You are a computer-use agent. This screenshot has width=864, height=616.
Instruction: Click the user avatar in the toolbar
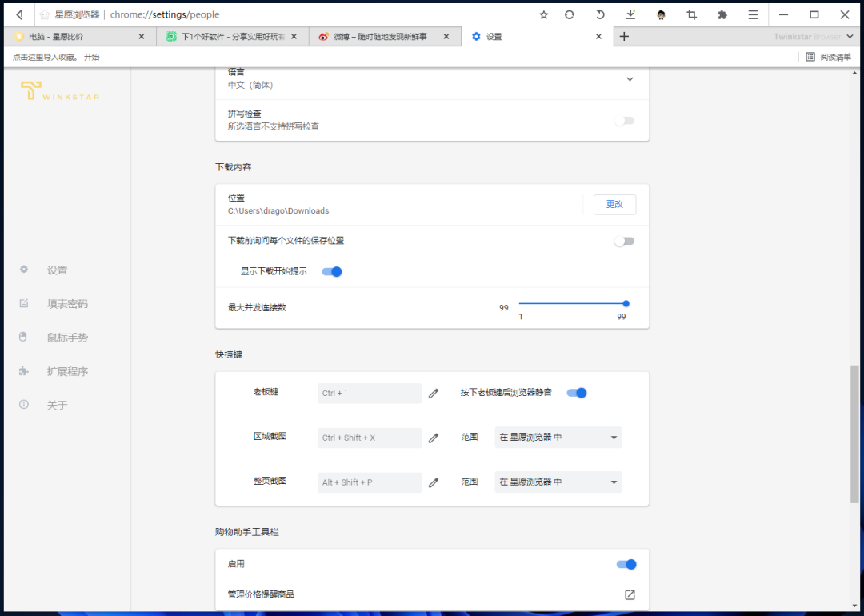tap(662, 14)
